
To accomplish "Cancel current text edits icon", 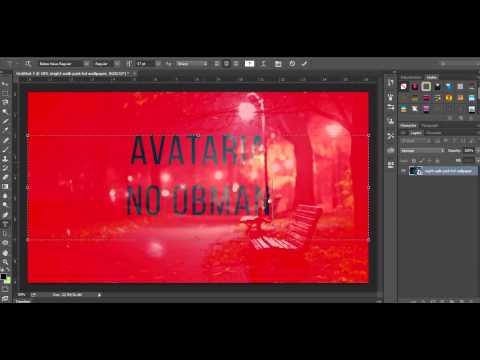I will [292, 64].
